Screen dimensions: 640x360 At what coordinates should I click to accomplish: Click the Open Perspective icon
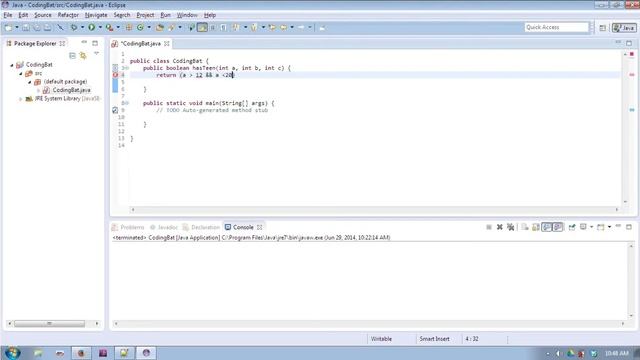pyautogui.click(x=602, y=28)
